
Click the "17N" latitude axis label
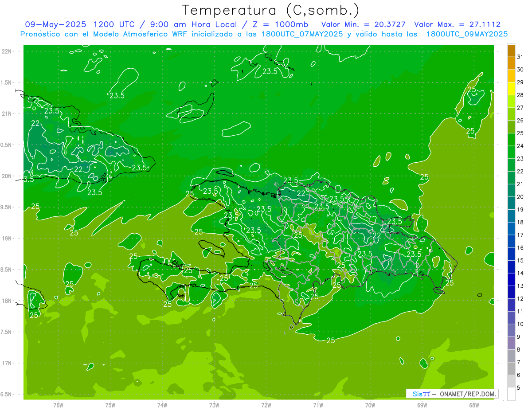pyautogui.click(x=6, y=364)
